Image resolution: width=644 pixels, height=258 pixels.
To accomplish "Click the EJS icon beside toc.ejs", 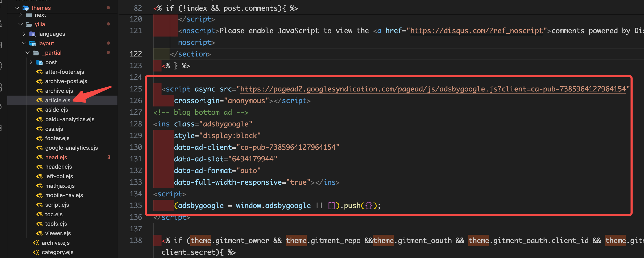I will [x=39, y=214].
